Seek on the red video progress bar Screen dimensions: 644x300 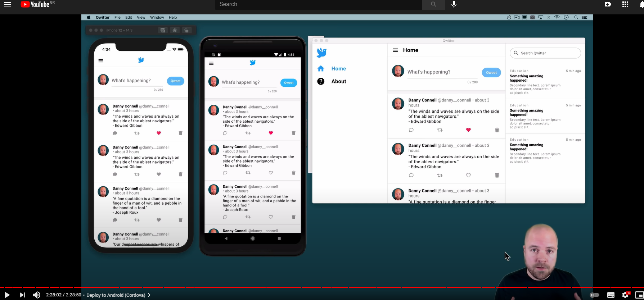322,287
